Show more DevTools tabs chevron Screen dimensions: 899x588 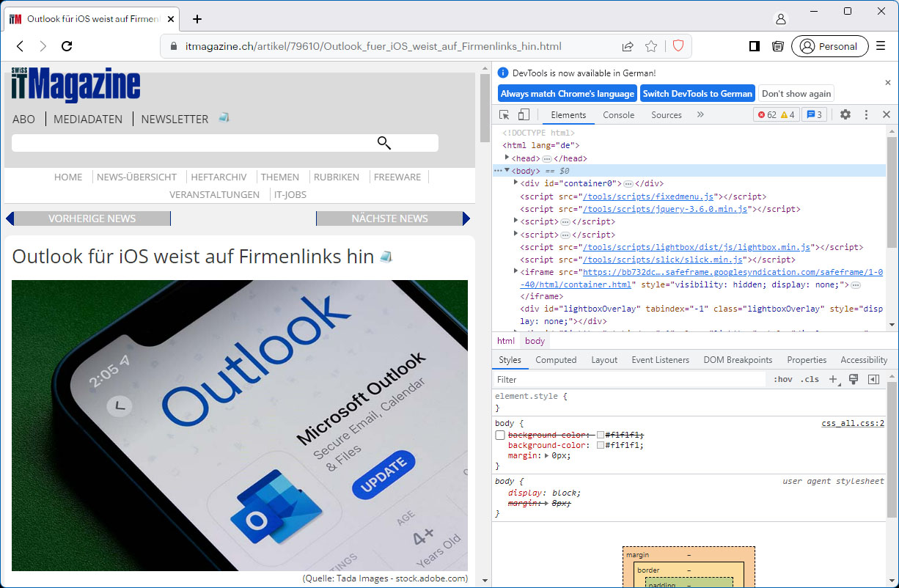tap(700, 114)
